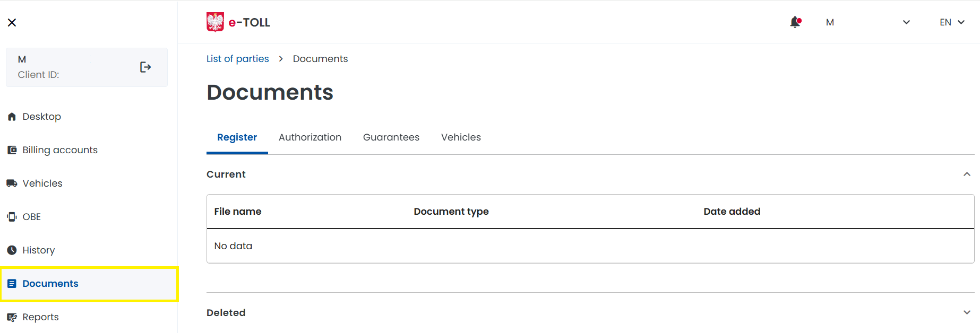Viewport: 980px width, 333px height.
Task: Open notifications via the bell icon
Action: (795, 22)
